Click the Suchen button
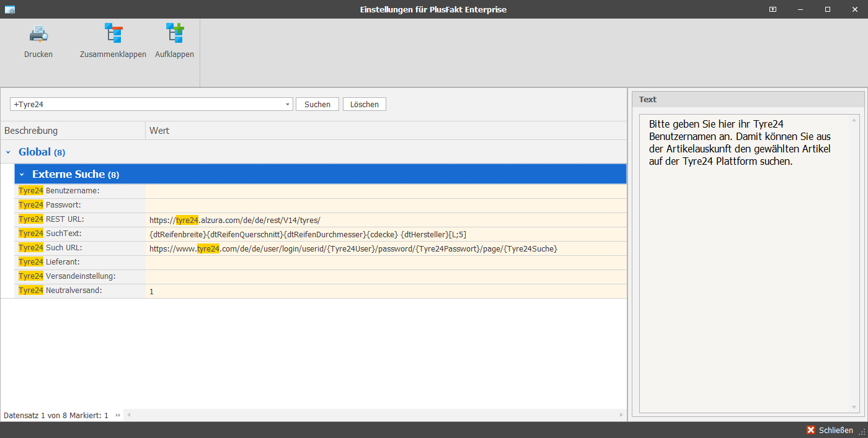This screenshot has width=868, height=438. pos(317,104)
